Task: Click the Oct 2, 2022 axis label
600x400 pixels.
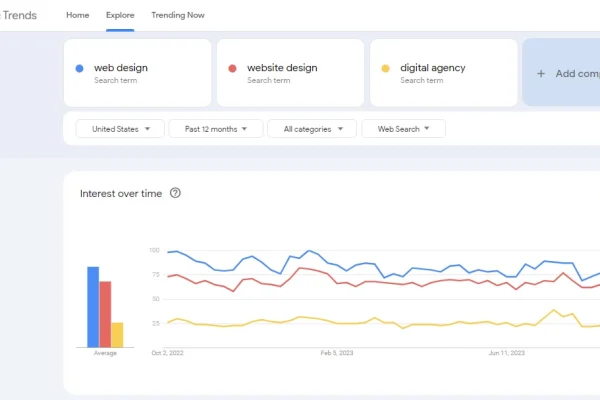Action: [x=168, y=353]
